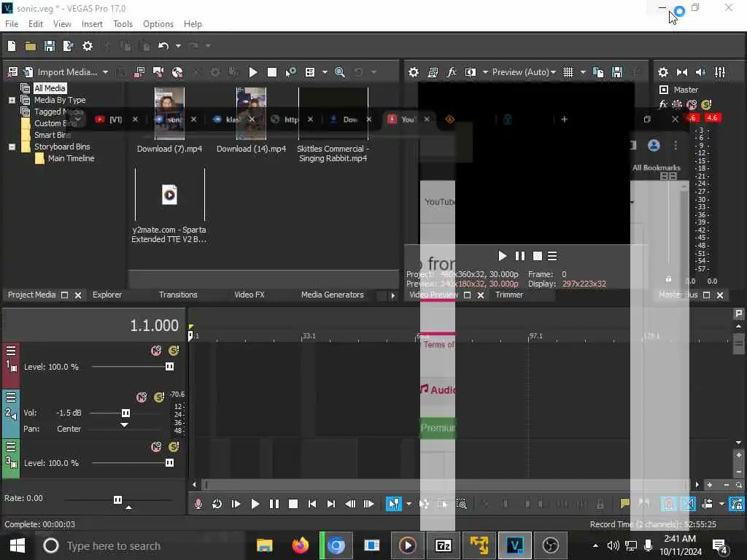Play in the Video Preview transport
This screenshot has width=747, height=560.
[x=502, y=256]
